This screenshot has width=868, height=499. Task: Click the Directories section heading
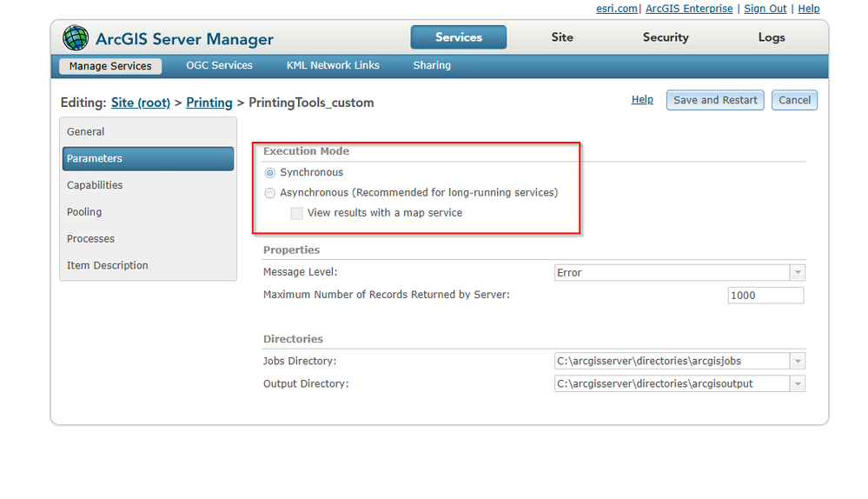(x=293, y=339)
